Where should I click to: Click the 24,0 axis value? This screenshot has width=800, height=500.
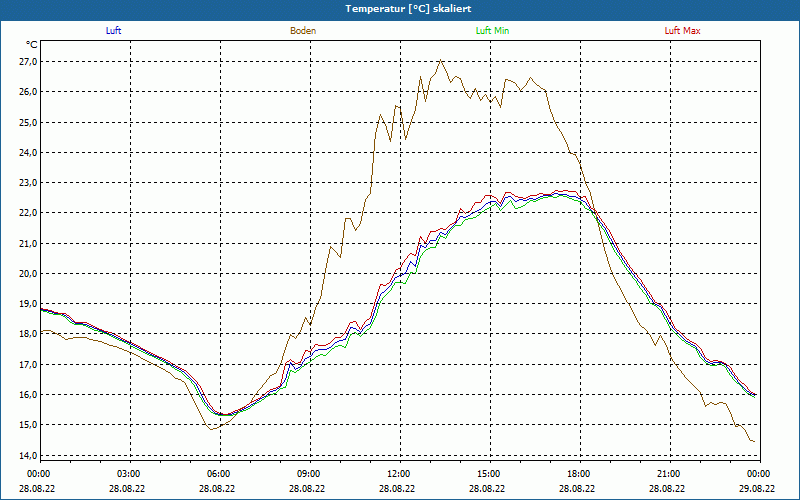coord(27,153)
